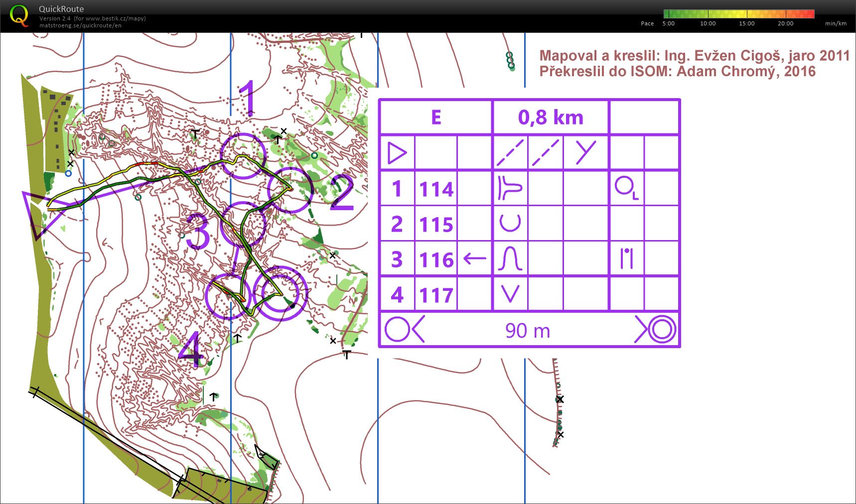The width and height of the screenshot is (856, 504).
Task: Select the finish double circle on the map
Action: tap(280, 293)
